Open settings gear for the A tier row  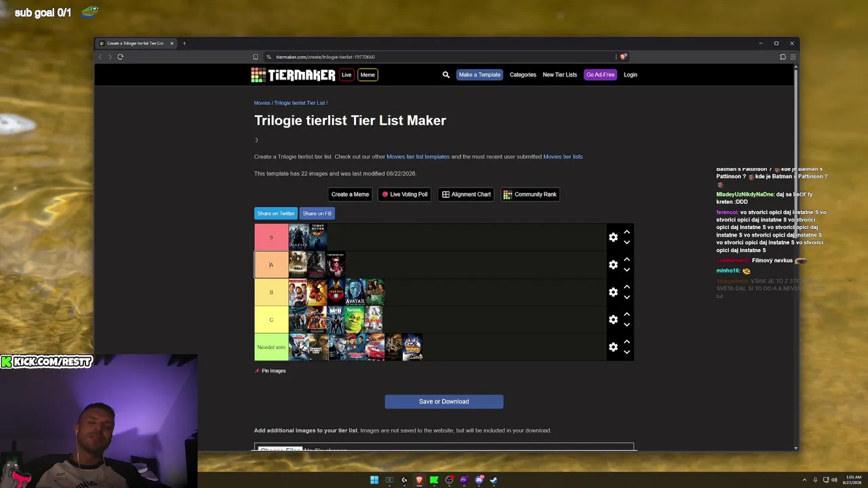click(x=613, y=264)
